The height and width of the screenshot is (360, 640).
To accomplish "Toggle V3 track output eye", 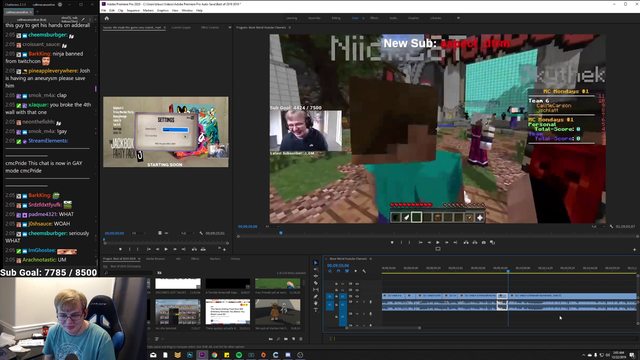I will [x=357, y=284].
